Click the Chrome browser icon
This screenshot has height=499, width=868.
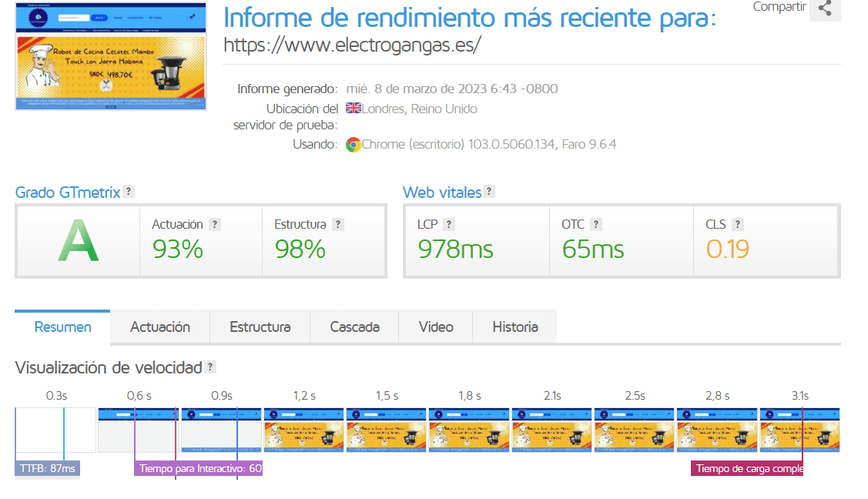point(354,145)
